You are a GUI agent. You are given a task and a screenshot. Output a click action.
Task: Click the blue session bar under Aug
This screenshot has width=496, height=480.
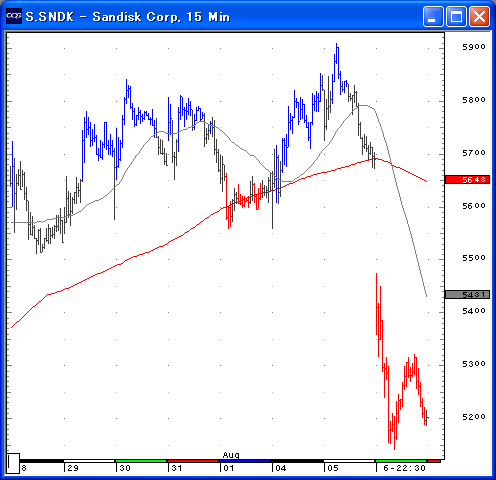coord(245,461)
